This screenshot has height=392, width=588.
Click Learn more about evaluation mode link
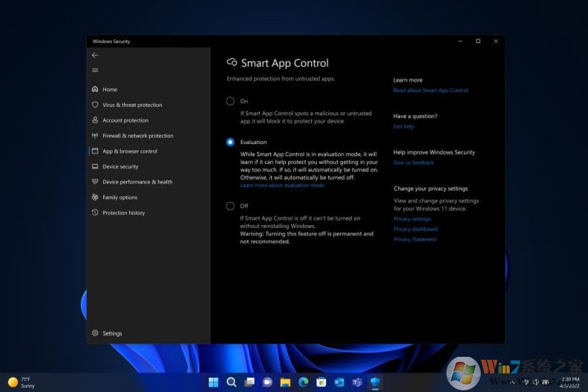coord(282,186)
